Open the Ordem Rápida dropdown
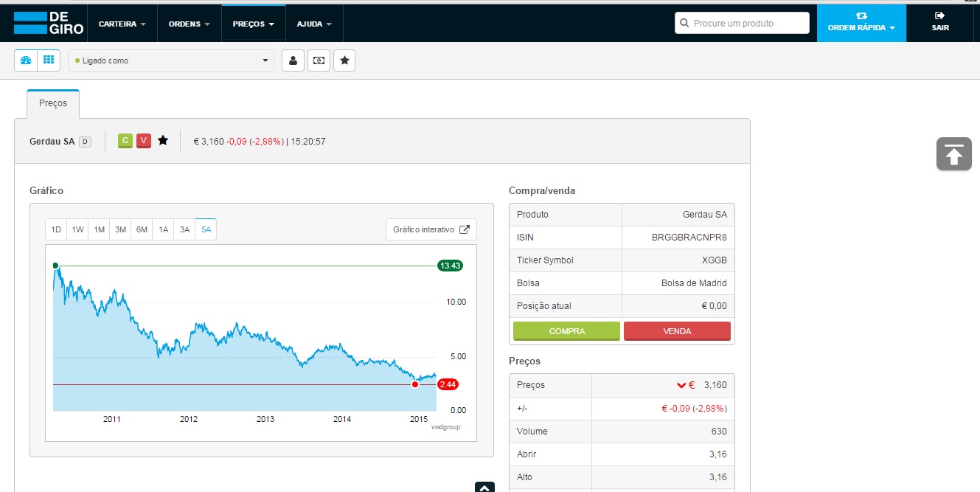 (861, 24)
